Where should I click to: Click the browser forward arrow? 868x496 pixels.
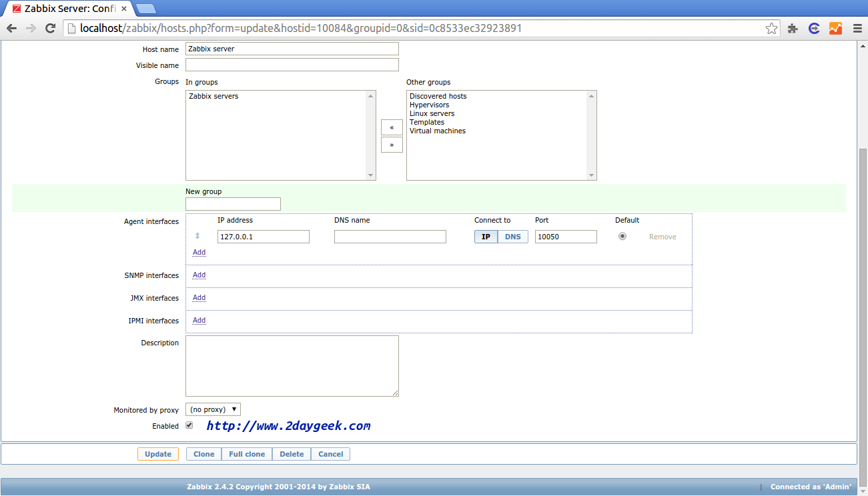click(x=31, y=28)
